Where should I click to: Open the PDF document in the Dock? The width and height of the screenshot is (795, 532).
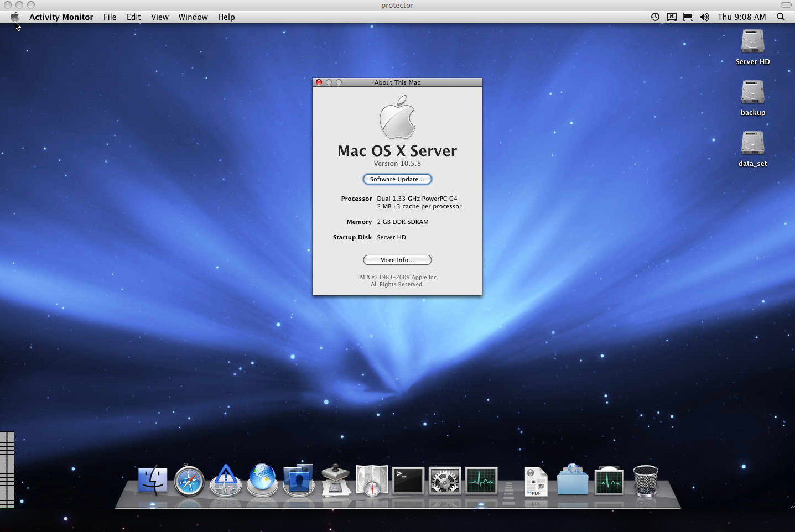click(536, 481)
